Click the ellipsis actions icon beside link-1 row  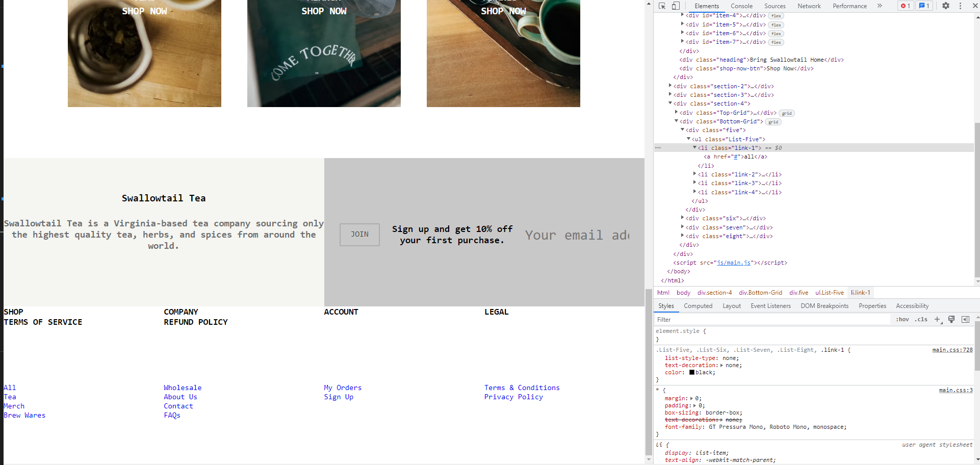point(658,148)
